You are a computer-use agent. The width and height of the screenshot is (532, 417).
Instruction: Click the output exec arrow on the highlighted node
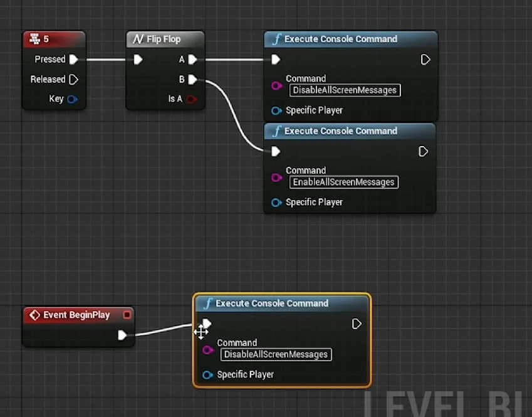pos(357,324)
